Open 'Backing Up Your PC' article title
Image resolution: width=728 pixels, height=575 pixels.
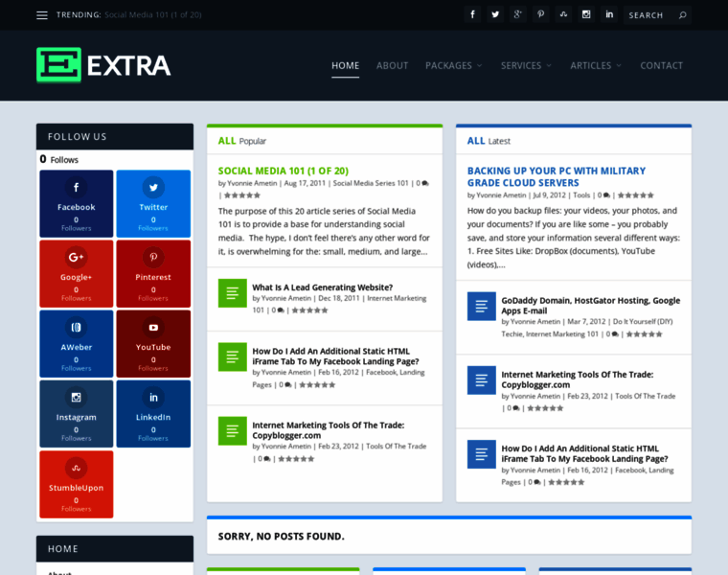coord(557,176)
